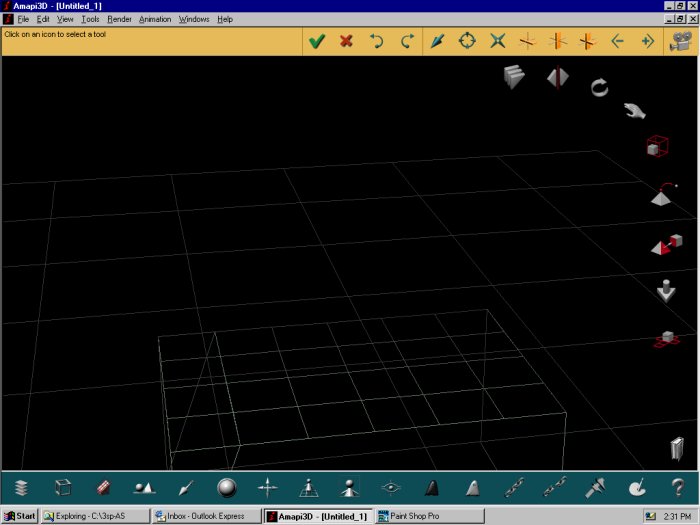Viewport: 700px width, 525px height.
Task: Open the Render menu
Action: point(119,19)
